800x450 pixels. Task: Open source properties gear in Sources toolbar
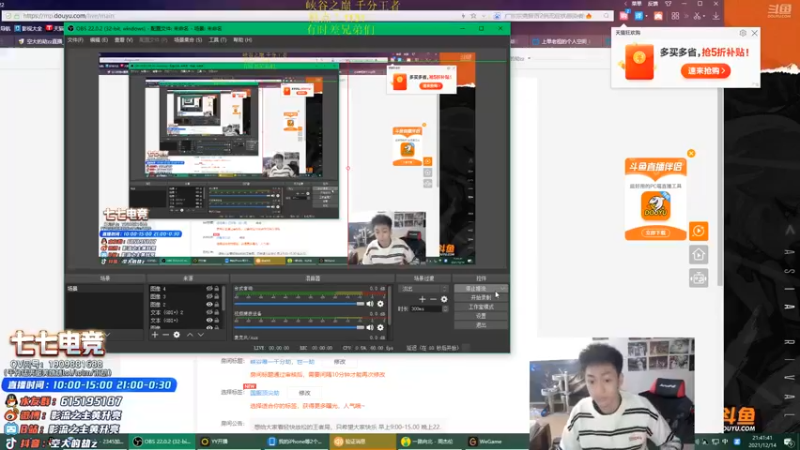[x=177, y=335]
